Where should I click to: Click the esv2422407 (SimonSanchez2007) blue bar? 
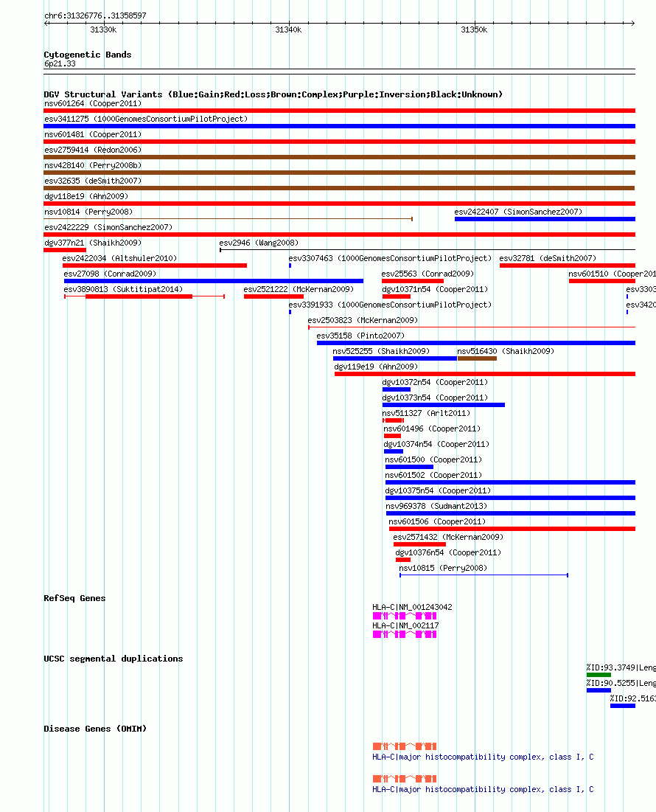545,220
